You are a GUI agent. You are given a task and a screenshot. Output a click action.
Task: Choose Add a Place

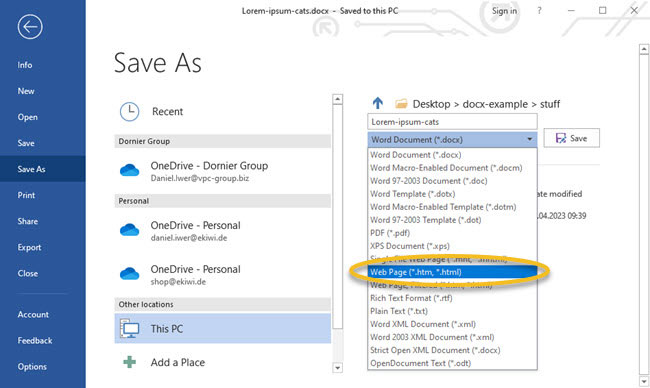pyautogui.click(x=223, y=362)
